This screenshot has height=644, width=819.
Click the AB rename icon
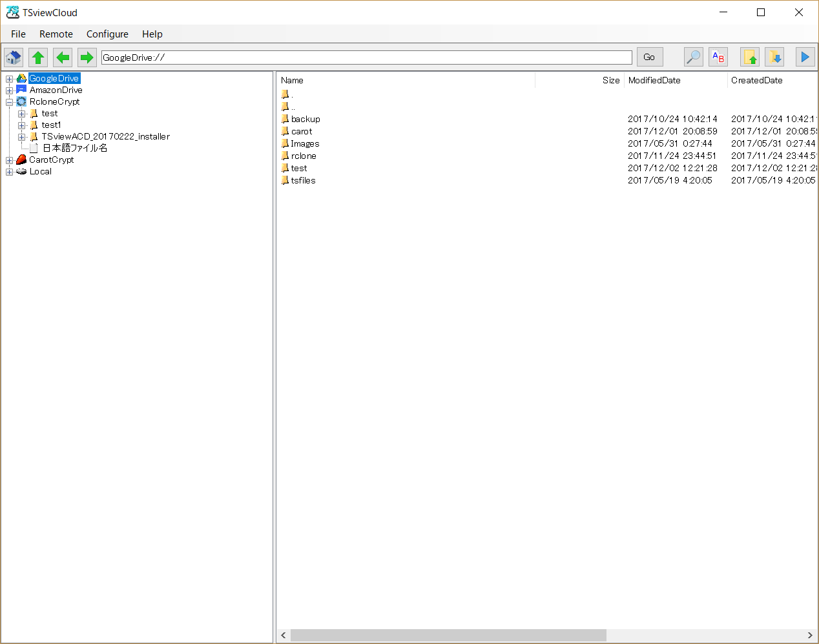[x=718, y=57]
